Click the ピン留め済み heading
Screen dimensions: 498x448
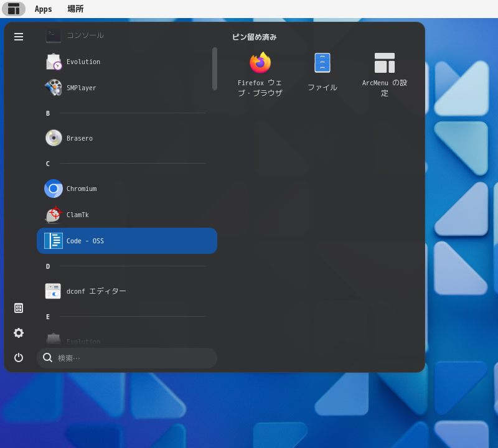click(x=255, y=37)
